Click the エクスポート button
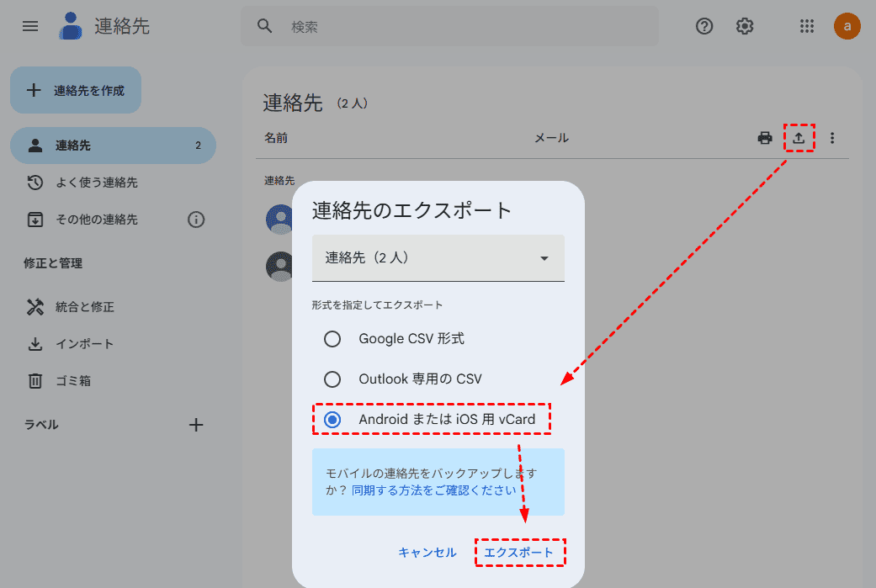The width and height of the screenshot is (876, 588). coord(518,553)
